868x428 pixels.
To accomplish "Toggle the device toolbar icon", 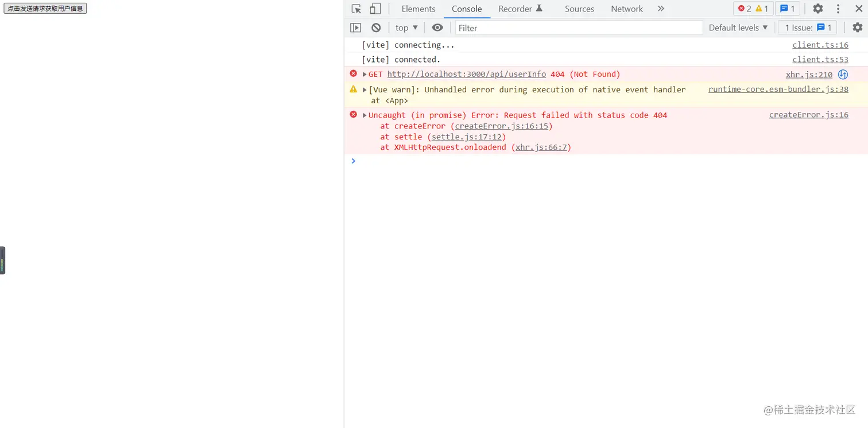I will pyautogui.click(x=375, y=9).
